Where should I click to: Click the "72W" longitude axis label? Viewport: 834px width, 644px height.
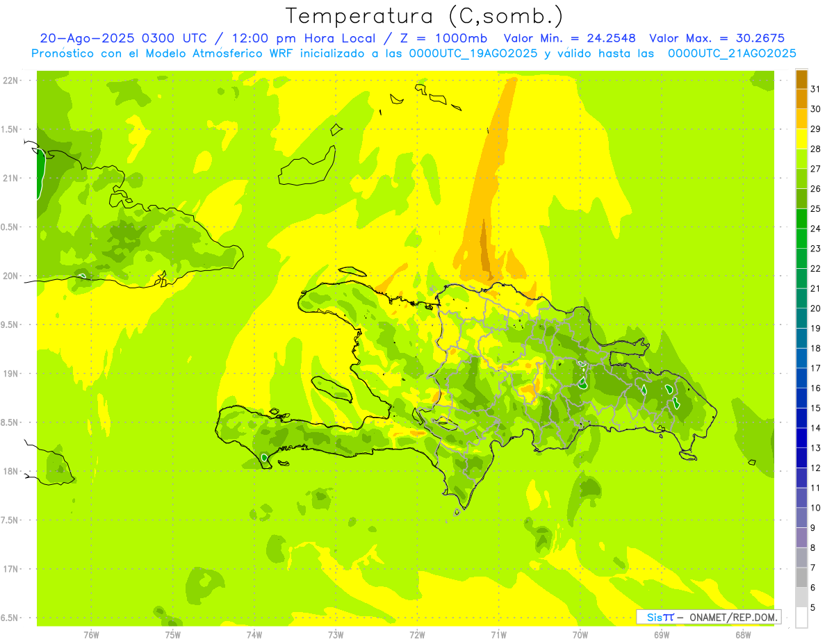417,635
